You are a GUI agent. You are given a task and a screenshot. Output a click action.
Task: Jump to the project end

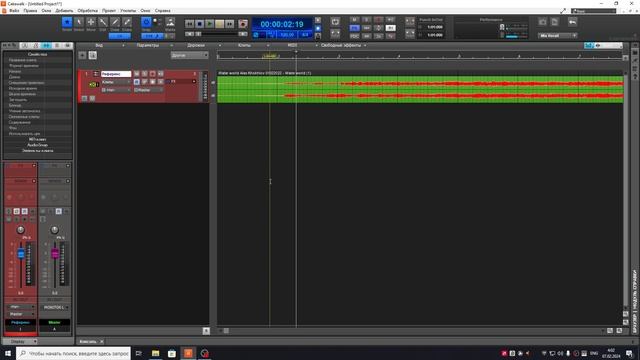point(230,24)
